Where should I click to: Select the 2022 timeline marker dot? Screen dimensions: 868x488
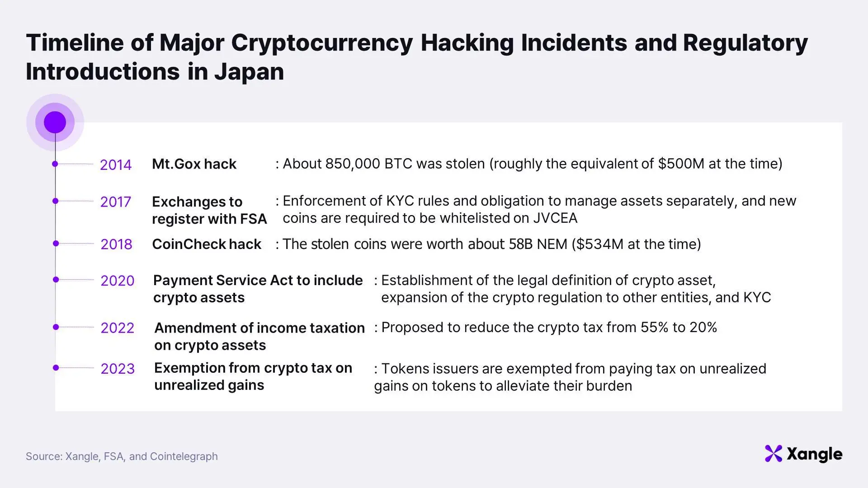[56, 327]
